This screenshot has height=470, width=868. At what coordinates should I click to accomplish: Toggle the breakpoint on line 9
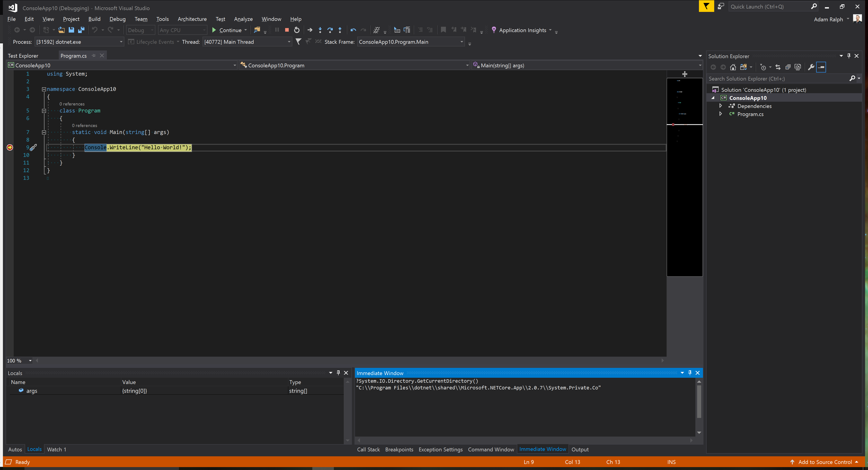(10, 147)
